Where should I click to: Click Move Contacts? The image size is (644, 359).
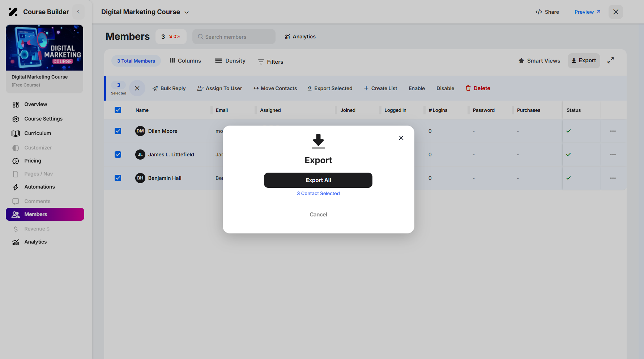(x=275, y=88)
